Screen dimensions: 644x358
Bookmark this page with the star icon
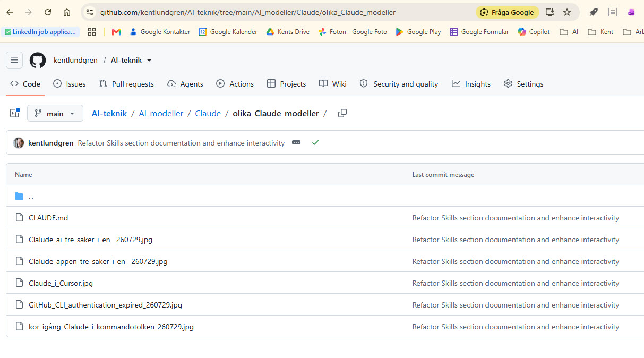[567, 12]
